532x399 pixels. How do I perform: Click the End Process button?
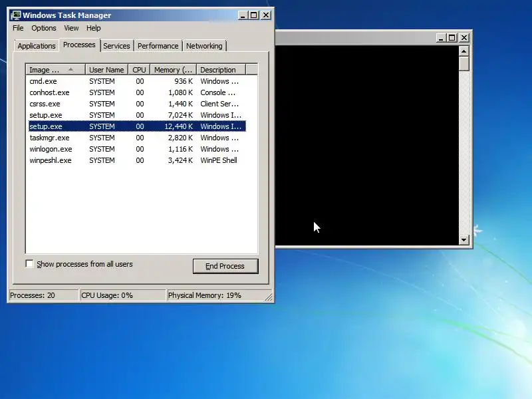click(x=225, y=266)
